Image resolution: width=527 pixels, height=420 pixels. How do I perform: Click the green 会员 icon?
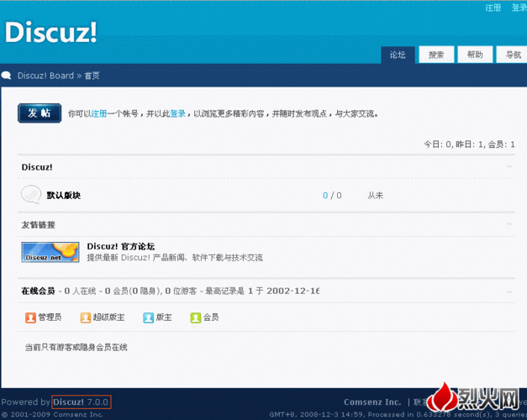pyautogui.click(x=195, y=318)
